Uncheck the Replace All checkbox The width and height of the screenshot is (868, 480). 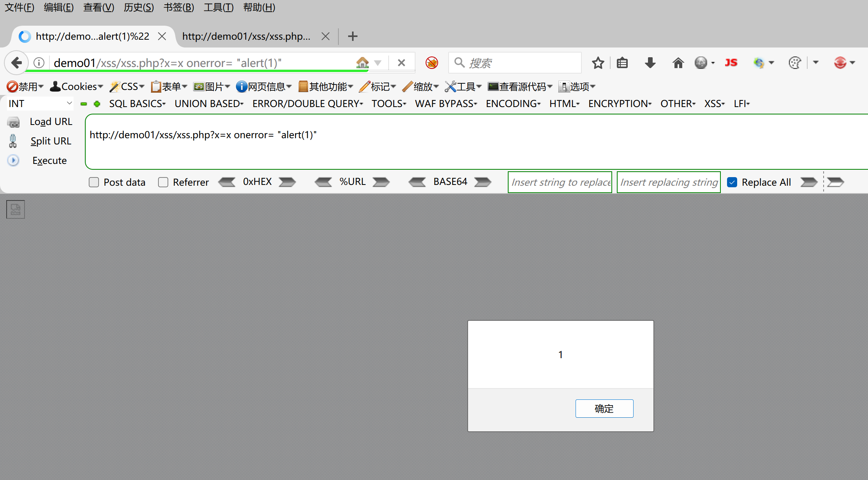(732, 182)
